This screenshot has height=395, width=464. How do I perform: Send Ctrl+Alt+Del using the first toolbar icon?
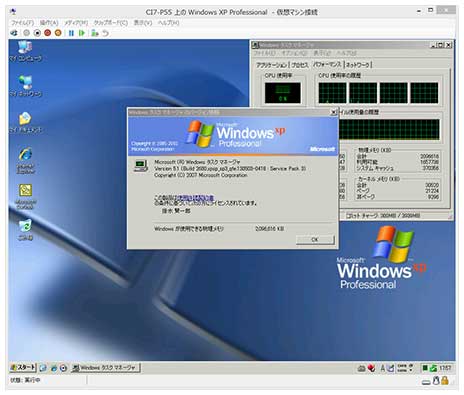14,33
